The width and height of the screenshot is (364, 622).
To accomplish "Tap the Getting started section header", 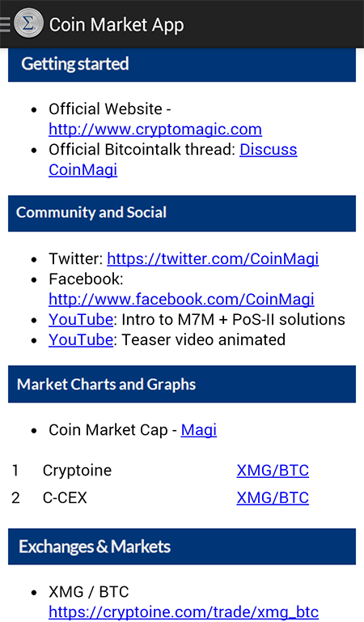I will pos(182,64).
